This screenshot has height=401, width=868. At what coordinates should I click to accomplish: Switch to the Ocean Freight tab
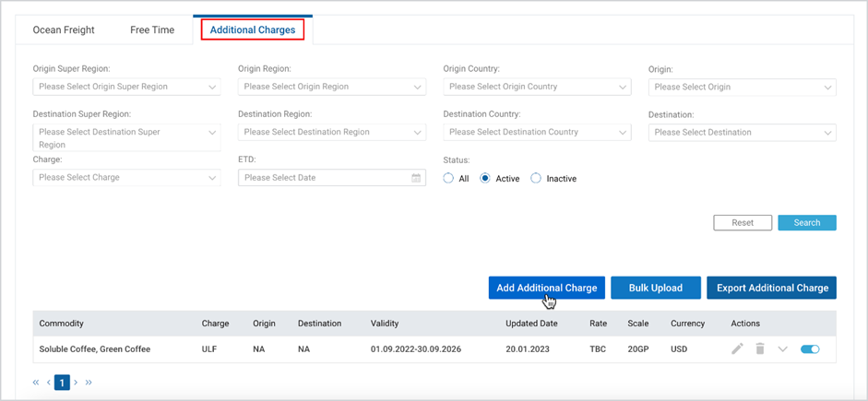click(x=64, y=29)
